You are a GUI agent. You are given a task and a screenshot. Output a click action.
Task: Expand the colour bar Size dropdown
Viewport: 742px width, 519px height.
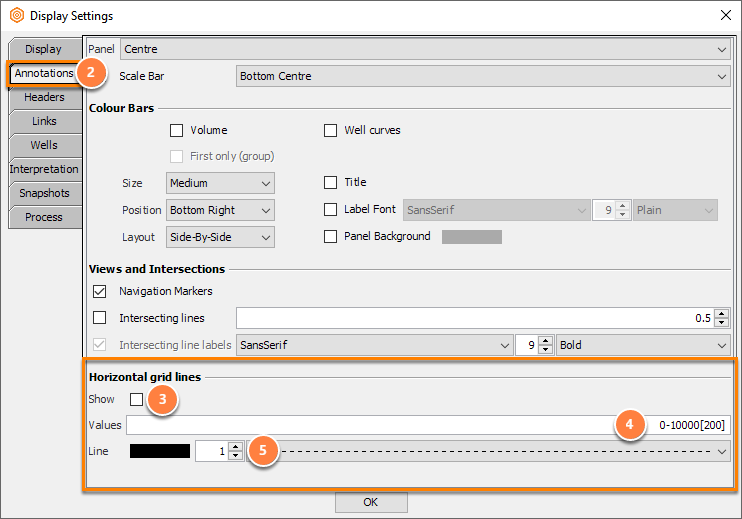(x=220, y=183)
